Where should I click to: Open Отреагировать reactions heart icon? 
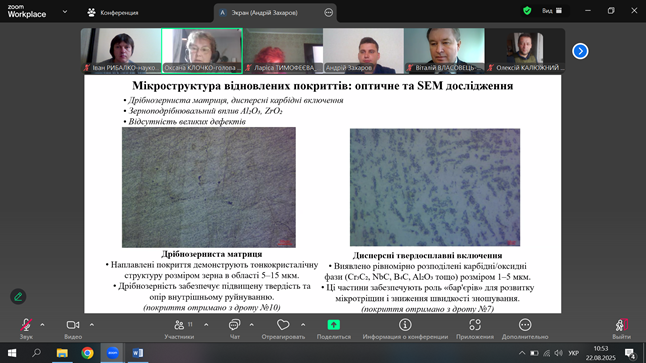point(283,325)
